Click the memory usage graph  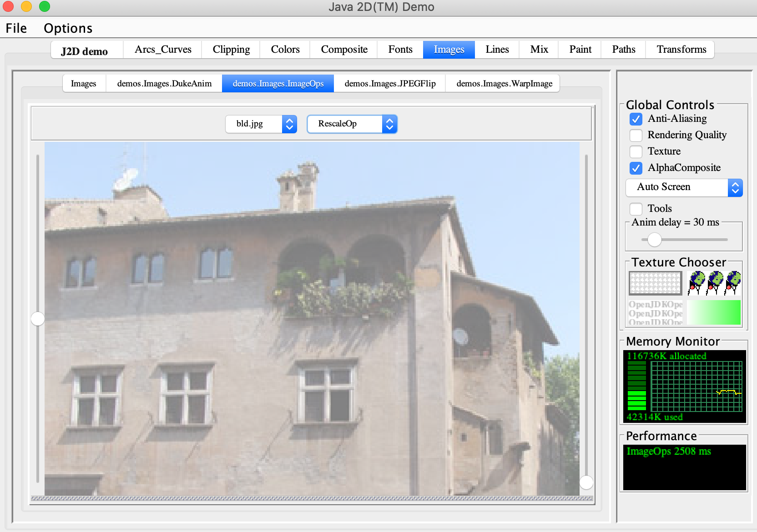click(x=696, y=386)
